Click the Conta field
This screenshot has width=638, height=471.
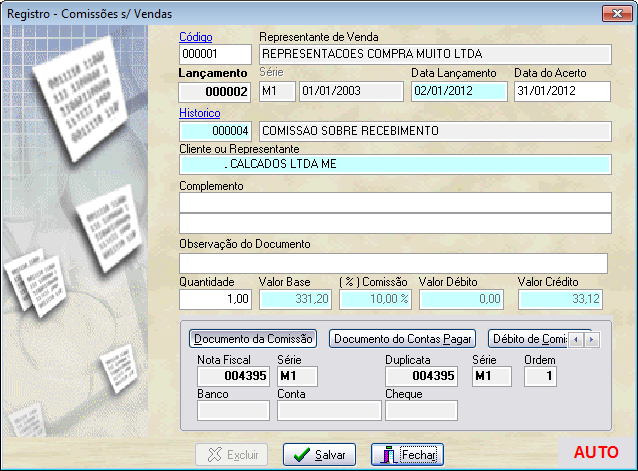[329, 410]
